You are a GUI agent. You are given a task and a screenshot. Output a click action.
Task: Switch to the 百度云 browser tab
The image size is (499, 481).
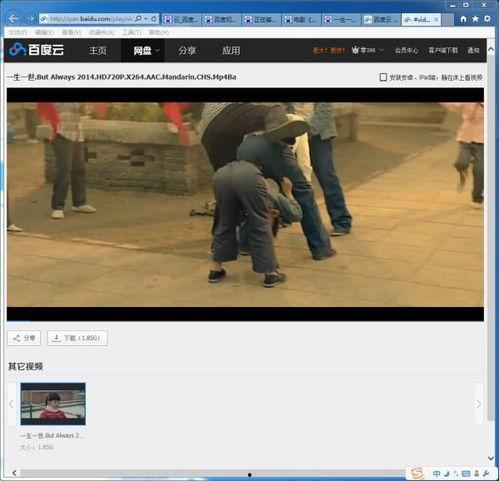pos(382,20)
